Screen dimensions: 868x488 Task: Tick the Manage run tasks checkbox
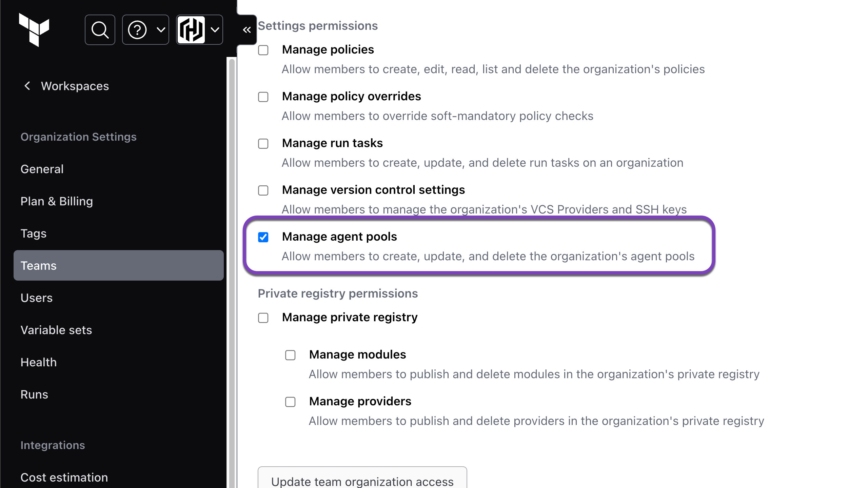coord(263,144)
